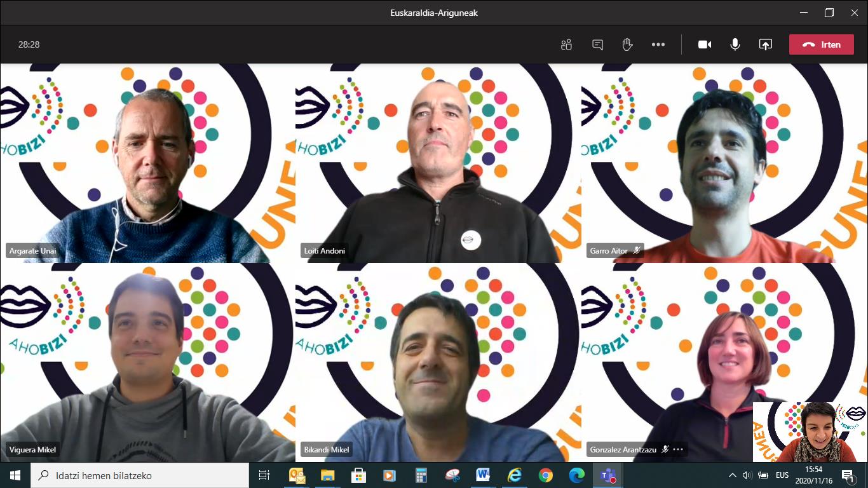Turn the camera off
Screen dimensions: 868x488
(705, 44)
